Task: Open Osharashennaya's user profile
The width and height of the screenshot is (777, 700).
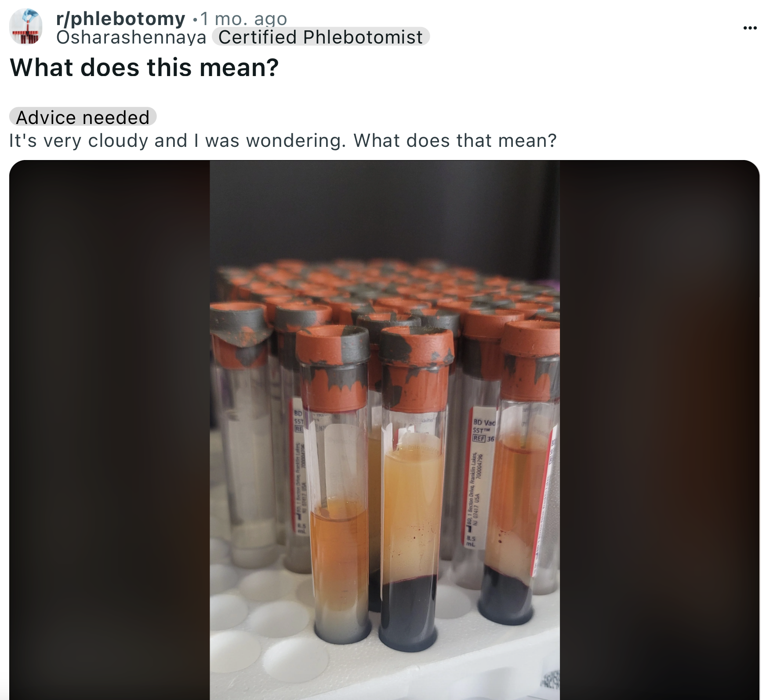Action: click(x=131, y=37)
